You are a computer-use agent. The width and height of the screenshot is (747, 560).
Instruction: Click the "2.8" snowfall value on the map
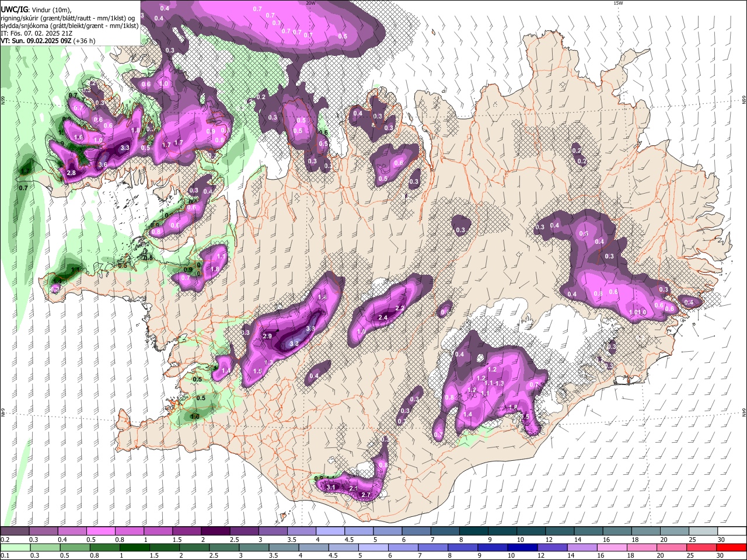click(x=71, y=173)
